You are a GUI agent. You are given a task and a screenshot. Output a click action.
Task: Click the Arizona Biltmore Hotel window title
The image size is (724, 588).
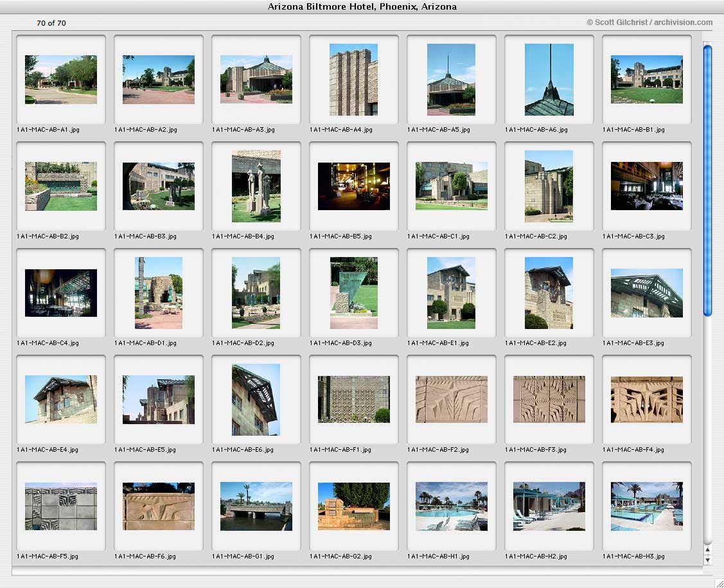tap(362, 6)
